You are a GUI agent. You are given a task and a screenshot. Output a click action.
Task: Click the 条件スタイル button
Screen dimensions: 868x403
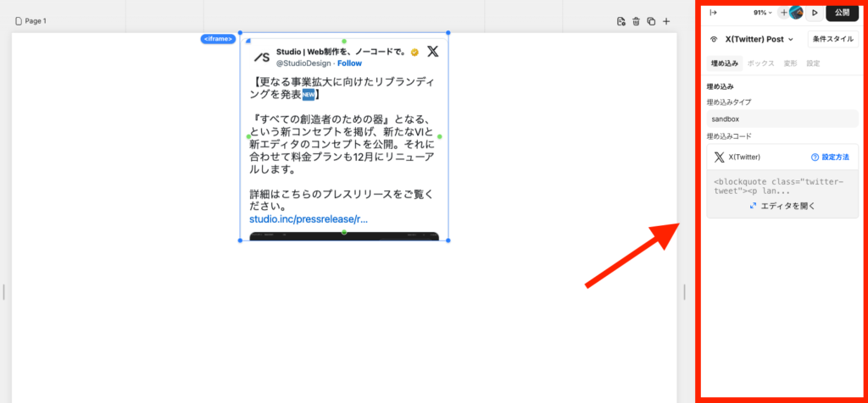[x=832, y=39]
